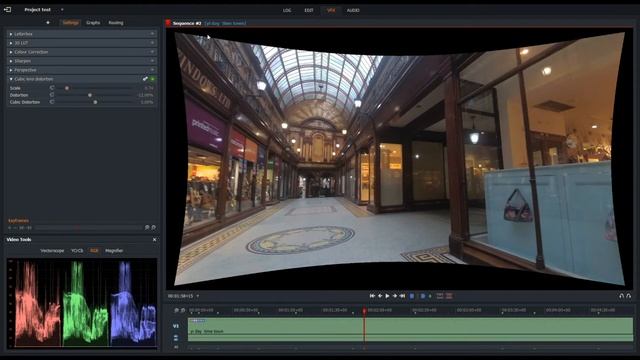Image resolution: width=640 pixels, height=360 pixels.
Task: Click the Cubic Distortion slider handle
Action: [x=95, y=102]
